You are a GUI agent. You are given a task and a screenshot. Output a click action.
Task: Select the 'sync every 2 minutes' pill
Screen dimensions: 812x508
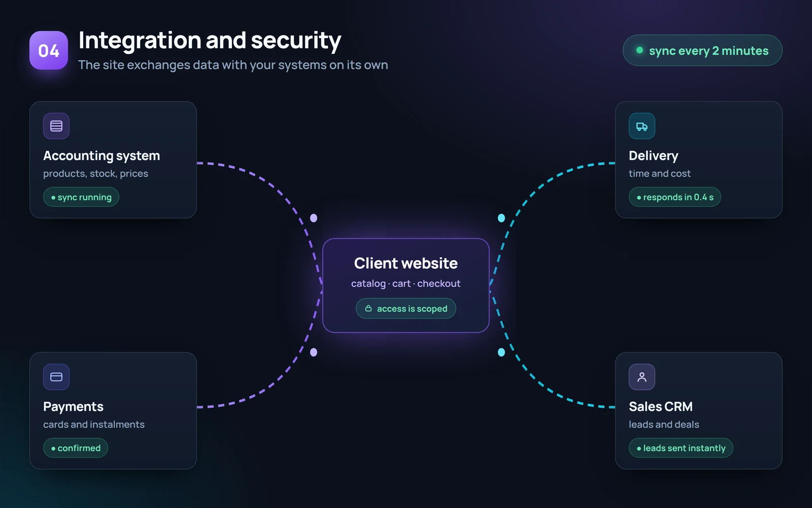tap(702, 50)
